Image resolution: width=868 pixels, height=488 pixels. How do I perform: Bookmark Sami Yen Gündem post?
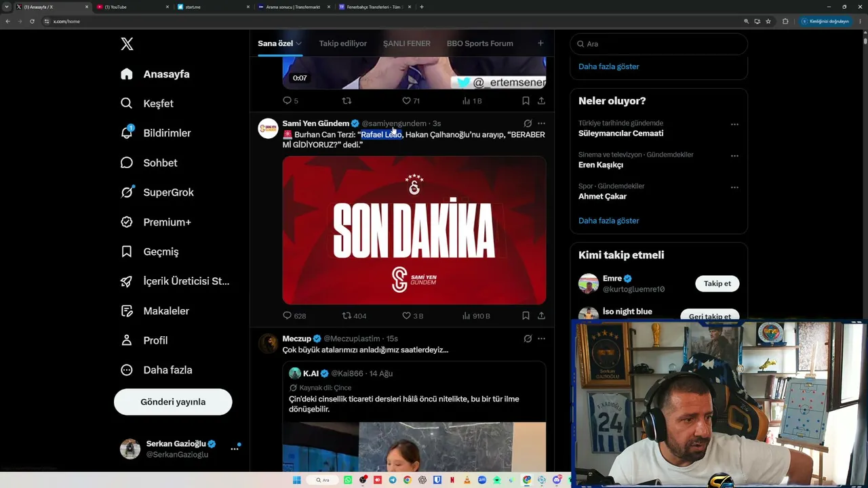tap(526, 316)
